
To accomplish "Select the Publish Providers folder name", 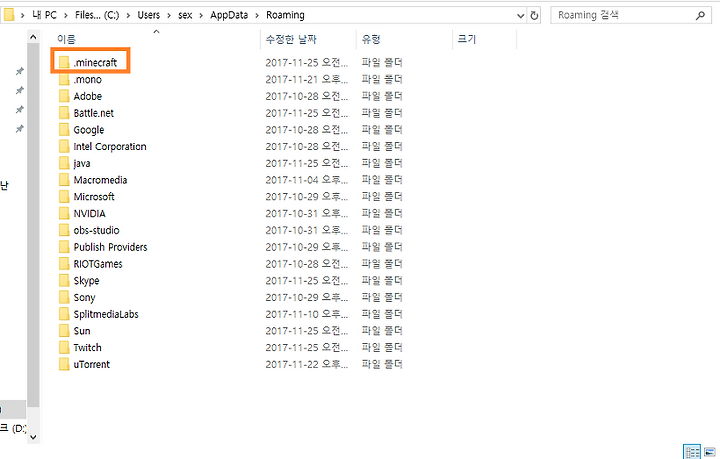I will (x=111, y=247).
